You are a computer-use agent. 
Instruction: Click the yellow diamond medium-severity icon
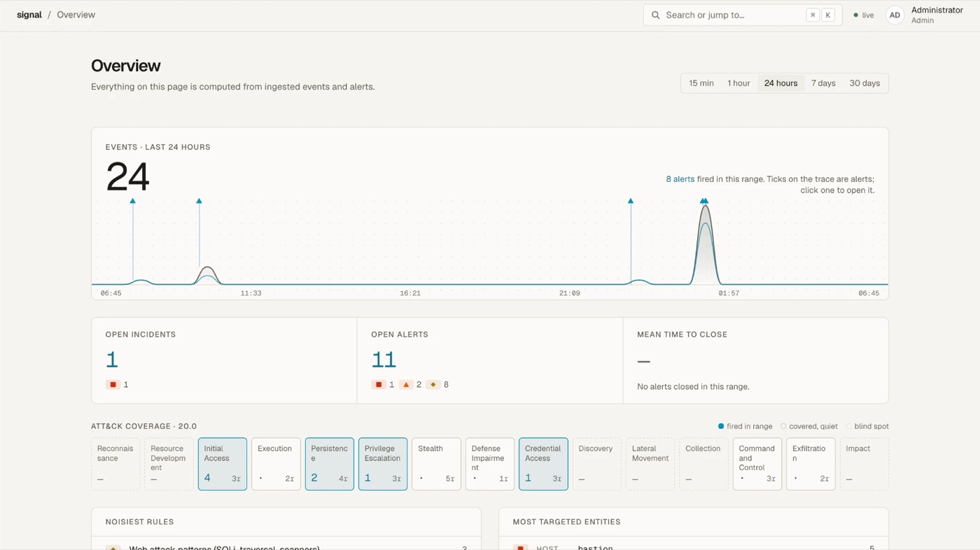(x=433, y=384)
